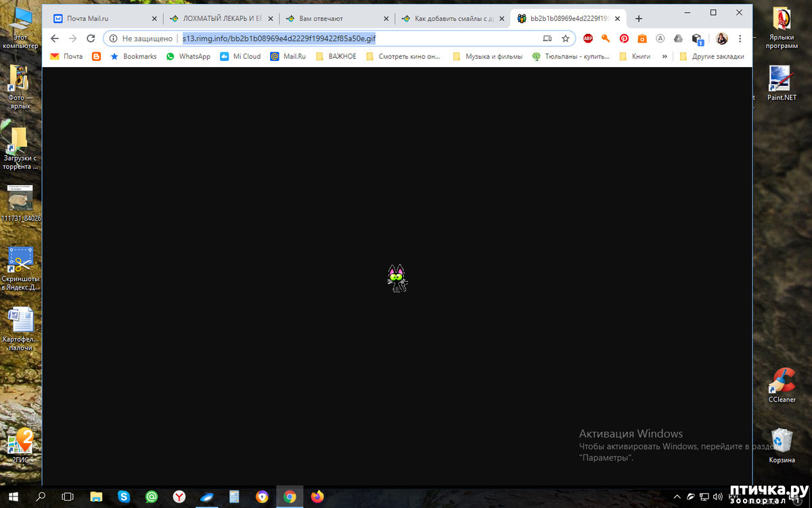This screenshot has width=812, height=508.
Task: Click the orange shopping bag extension icon
Action: point(641,39)
